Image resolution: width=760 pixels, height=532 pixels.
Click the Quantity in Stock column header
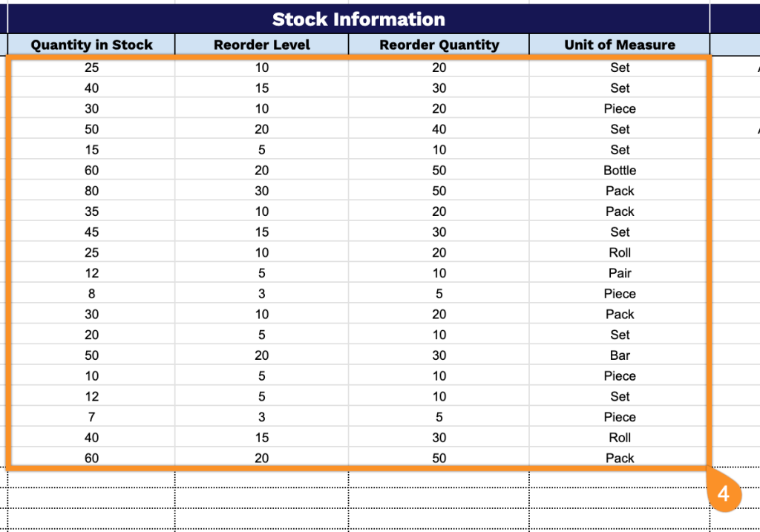pyautogui.click(x=91, y=45)
